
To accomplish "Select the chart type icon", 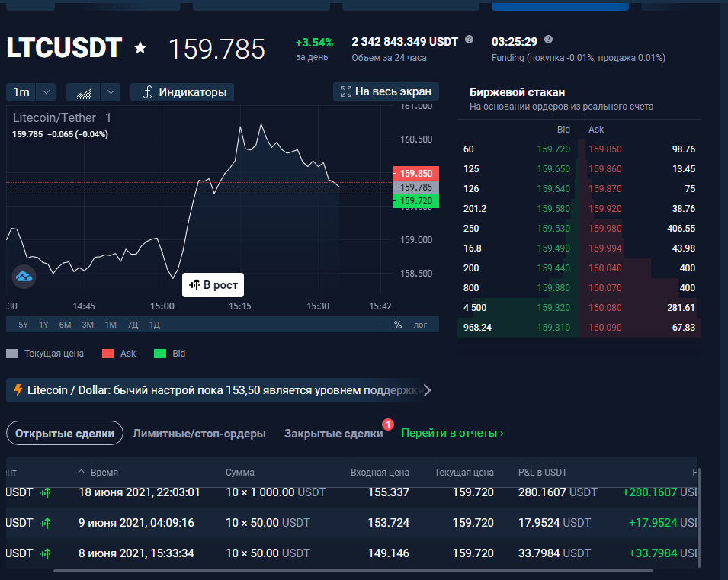I will coord(84,92).
